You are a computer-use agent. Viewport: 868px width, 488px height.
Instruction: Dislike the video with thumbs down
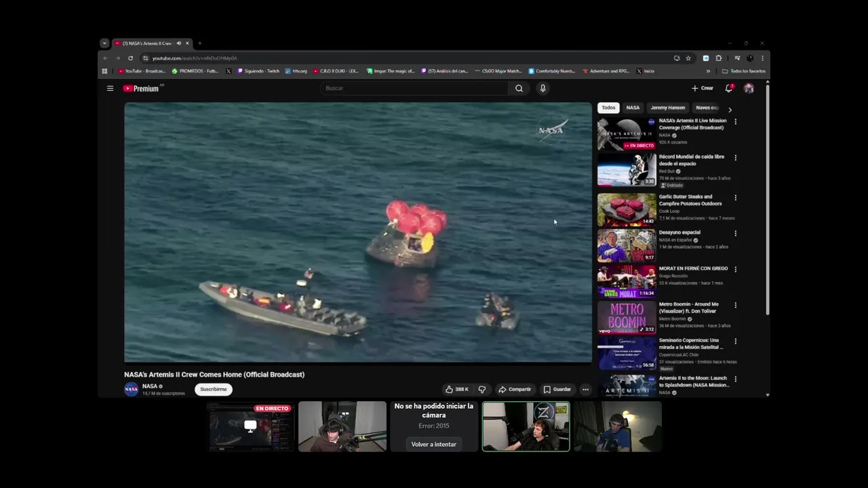pos(482,389)
